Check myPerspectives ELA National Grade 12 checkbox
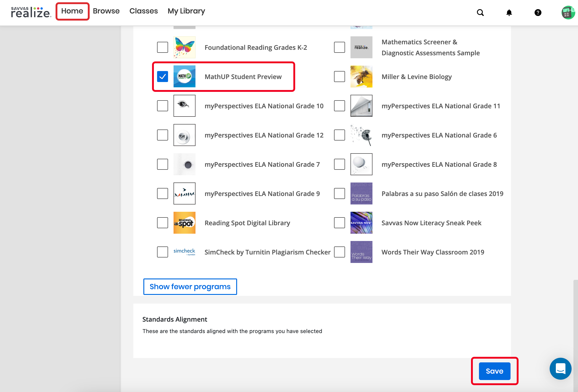The width and height of the screenshot is (578, 392). point(162,135)
